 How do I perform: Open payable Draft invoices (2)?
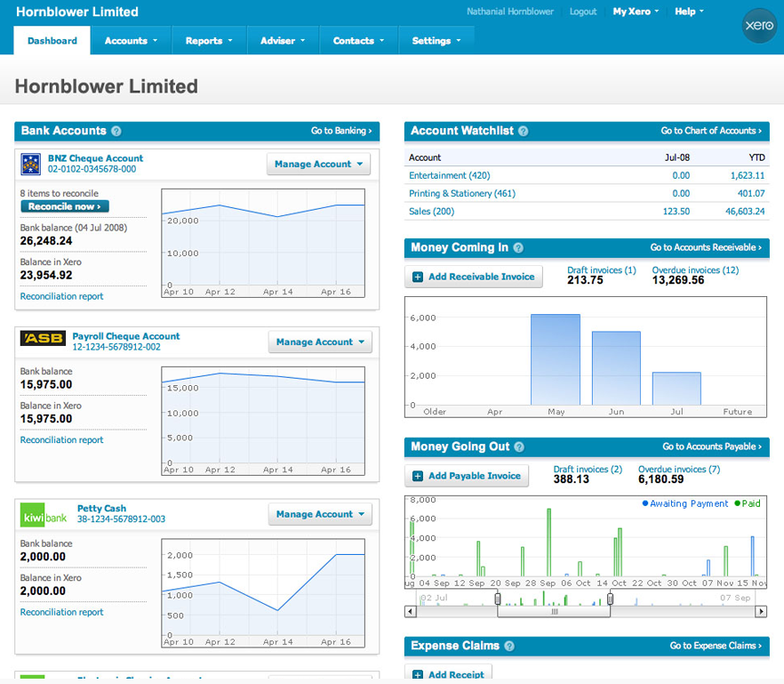tap(588, 470)
